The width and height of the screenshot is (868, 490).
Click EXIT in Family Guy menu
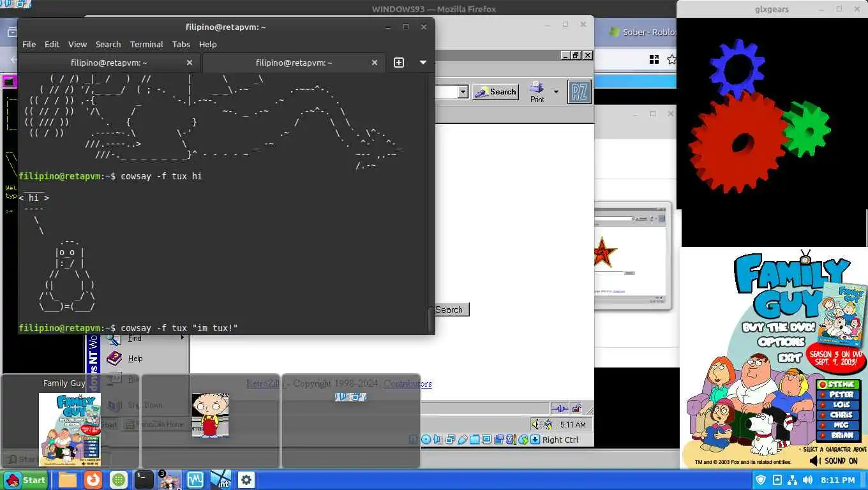(789, 357)
